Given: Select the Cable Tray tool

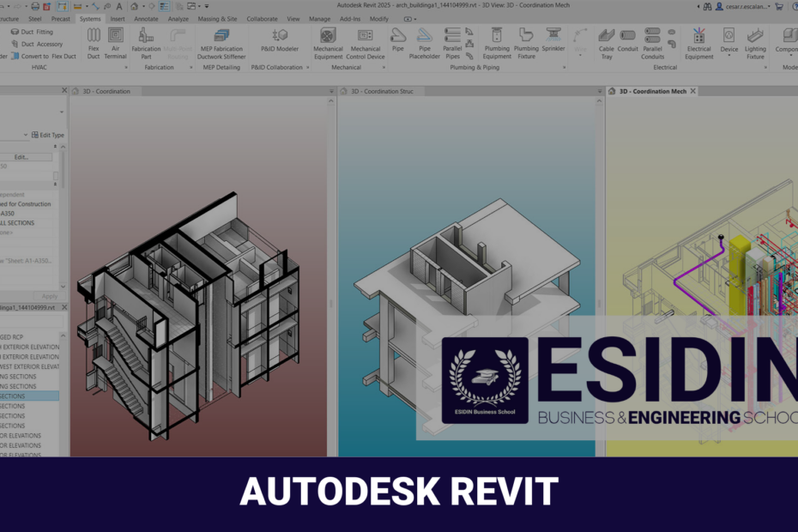Looking at the screenshot, I should coord(607,41).
